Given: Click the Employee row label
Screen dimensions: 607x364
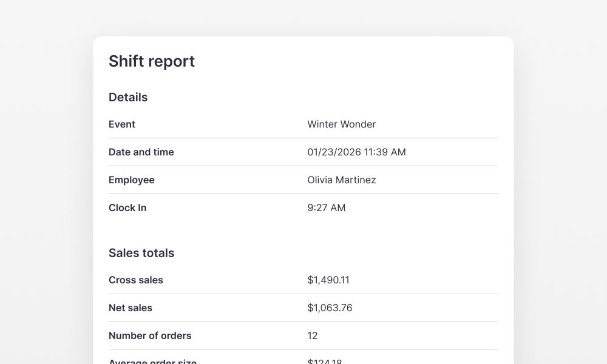Looking at the screenshot, I should (x=132, y=180).
